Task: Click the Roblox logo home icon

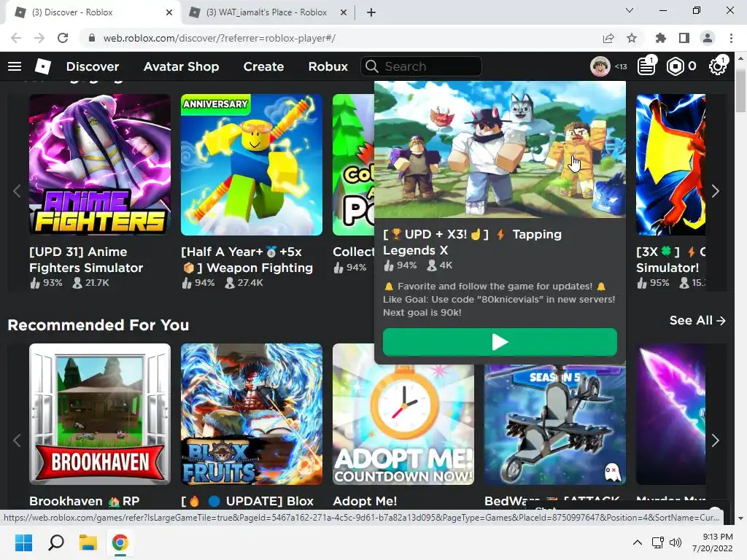Action: [x=43, y=66]
